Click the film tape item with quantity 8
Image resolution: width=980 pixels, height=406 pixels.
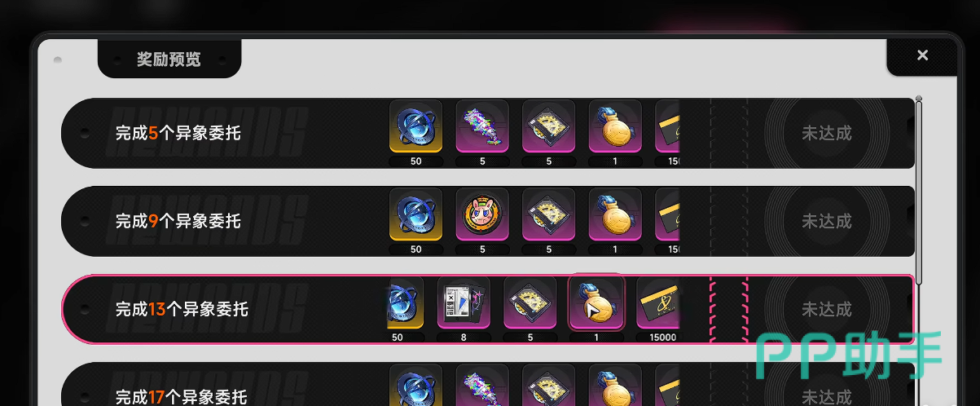pyautogui.click(x=464, y=302)
